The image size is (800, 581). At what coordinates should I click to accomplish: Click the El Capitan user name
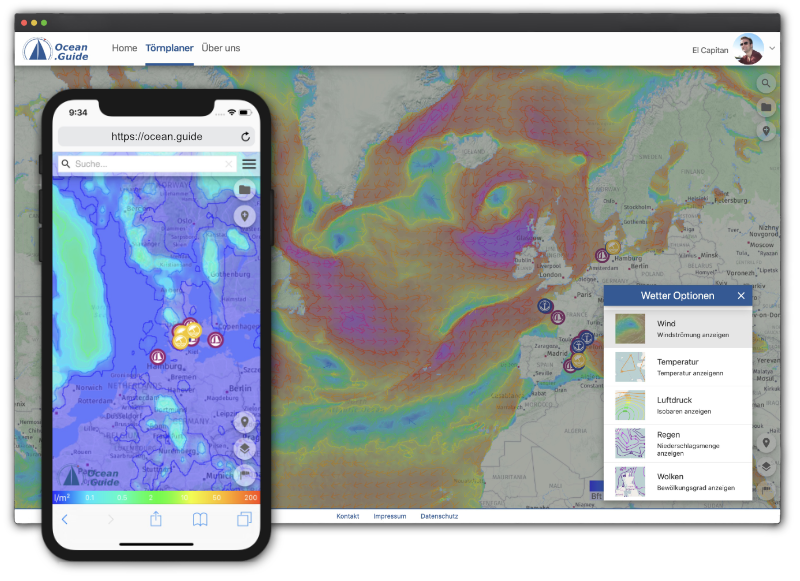point(710,50)
